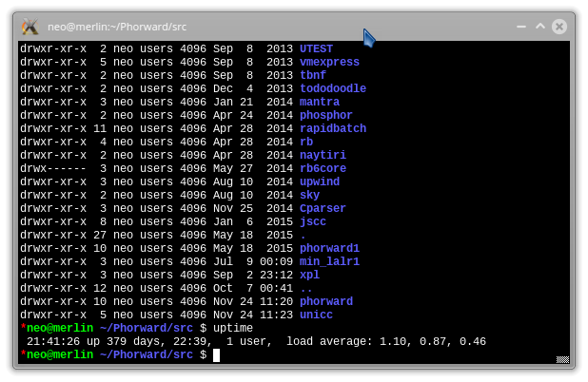The height and width of the screenshot is (382, 588).
Task: Minimize the terminal window
Action: click(522, 27)
